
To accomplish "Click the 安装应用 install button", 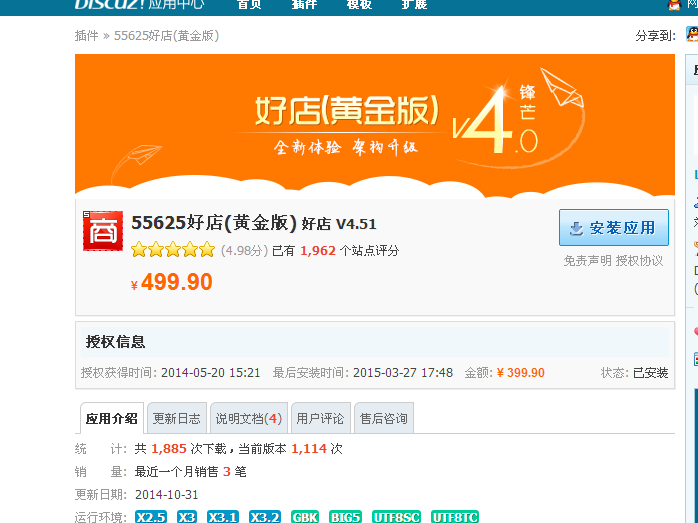I will [614, 227].
